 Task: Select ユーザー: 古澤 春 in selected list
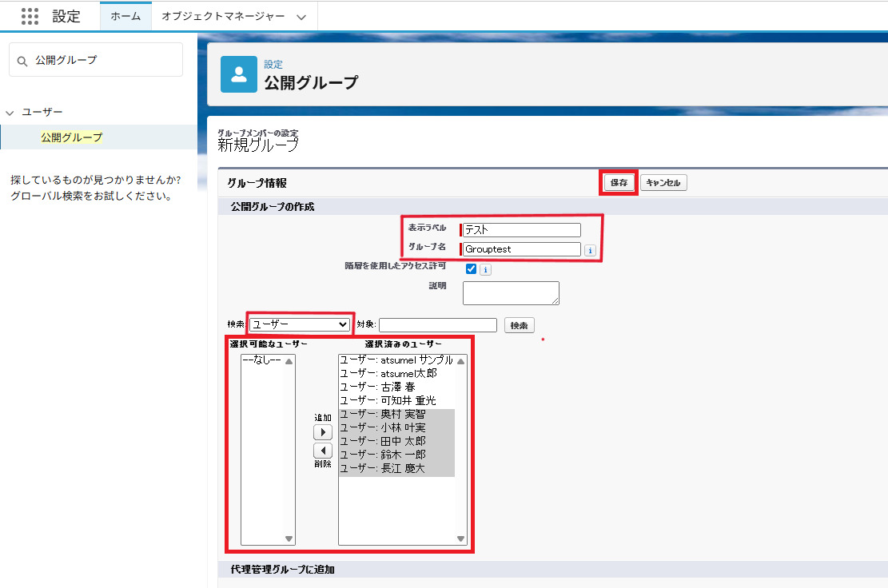click(378, 387)
